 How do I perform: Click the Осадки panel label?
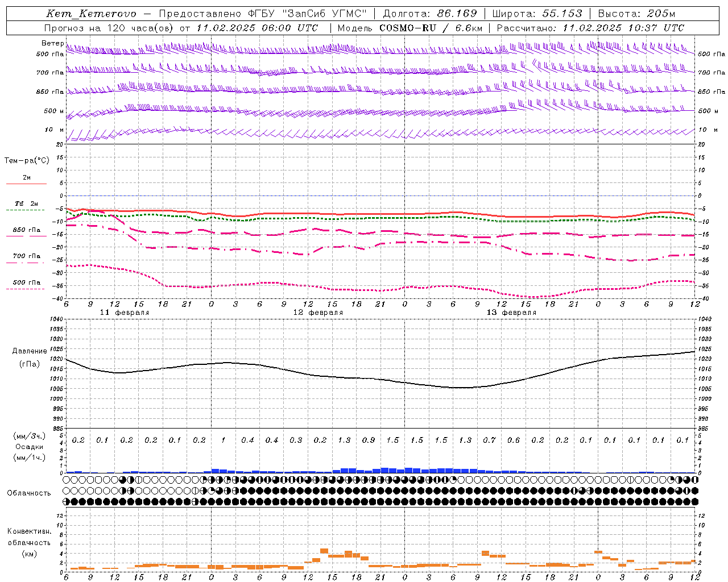pos(28,447)
